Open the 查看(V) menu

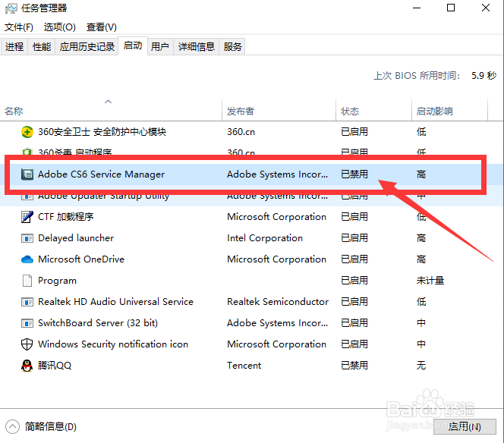tap(101, 27)
